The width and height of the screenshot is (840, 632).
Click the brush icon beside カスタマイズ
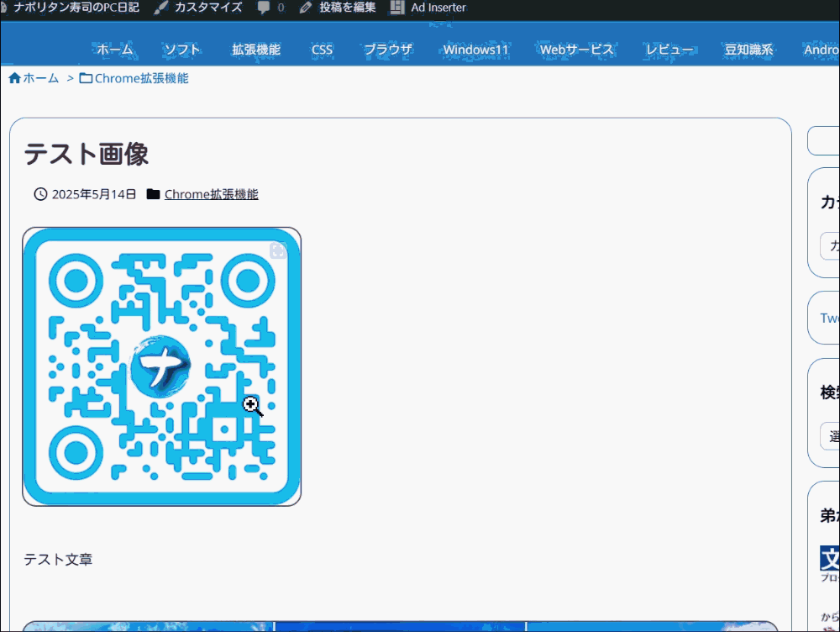pos(160,8)
